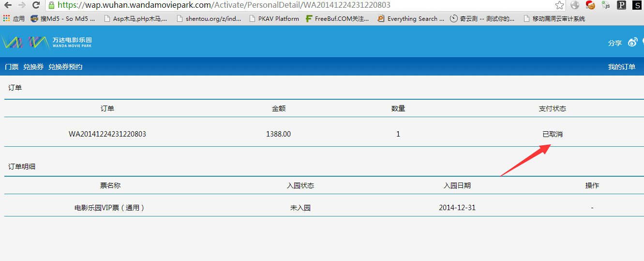Open the PKAV Platform bookmark

coord(274,19)
